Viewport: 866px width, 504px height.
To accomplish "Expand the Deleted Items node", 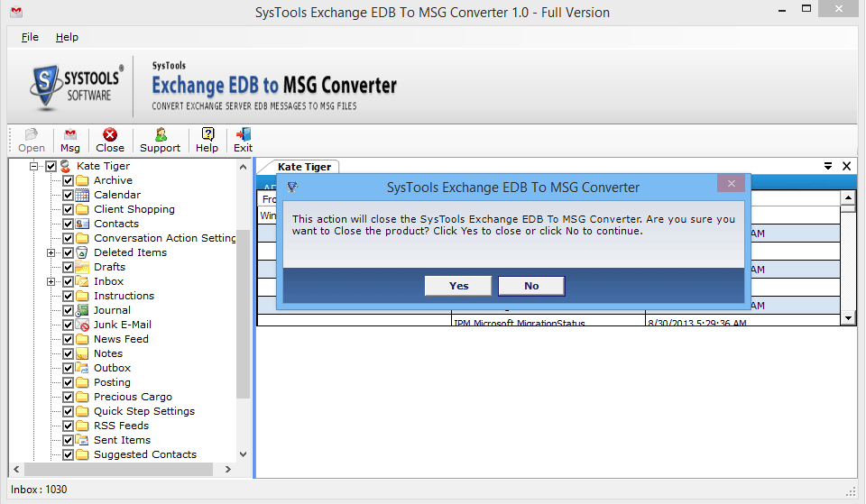I will click(x=51, y=252).
